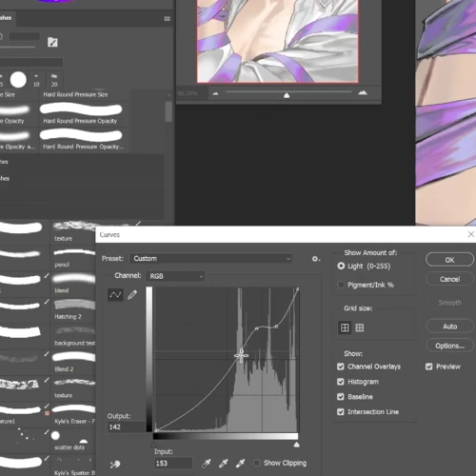Pick the black point eyedropper

207,464
